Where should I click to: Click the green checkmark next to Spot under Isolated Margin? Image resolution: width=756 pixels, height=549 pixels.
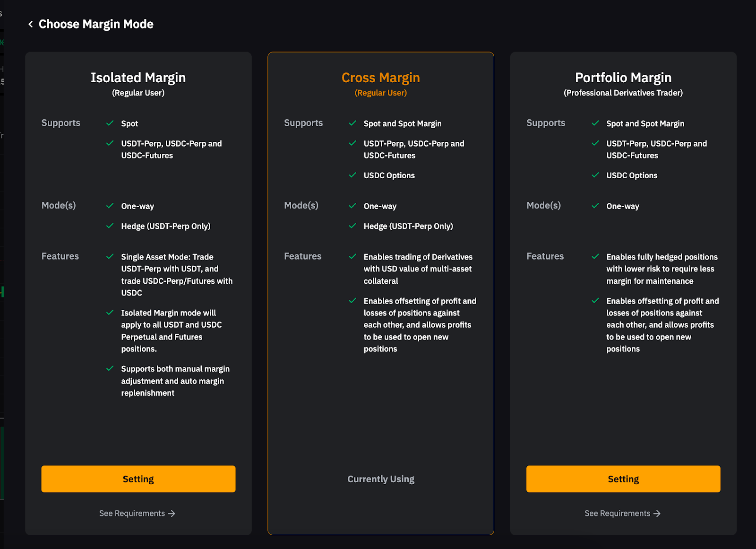click(x=110, y=123)
